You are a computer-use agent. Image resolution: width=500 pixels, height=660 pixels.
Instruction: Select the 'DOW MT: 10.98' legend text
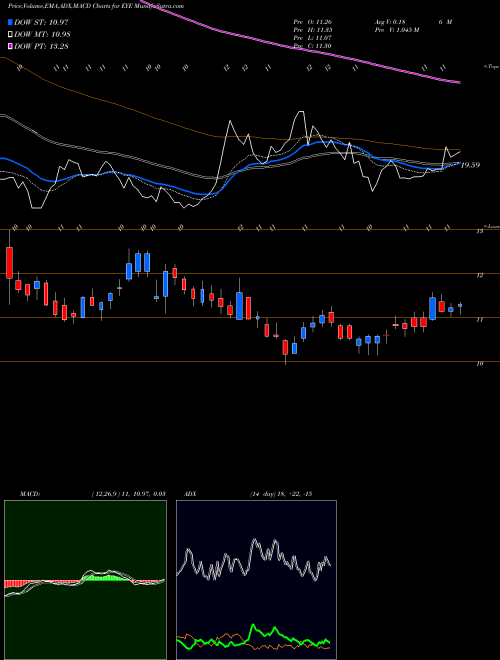41,34
